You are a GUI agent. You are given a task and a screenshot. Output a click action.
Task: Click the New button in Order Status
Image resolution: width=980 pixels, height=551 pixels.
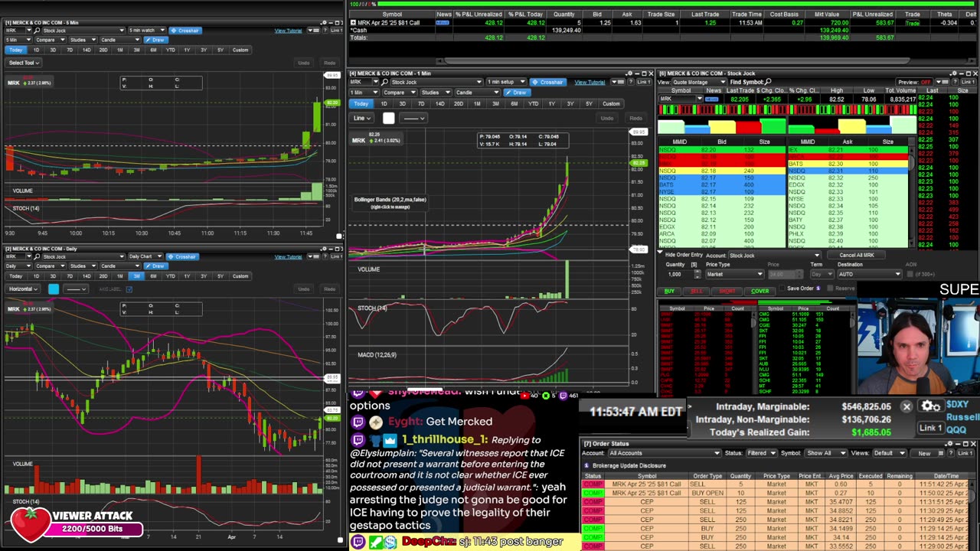pyautogui.click(x=924, y=454)
